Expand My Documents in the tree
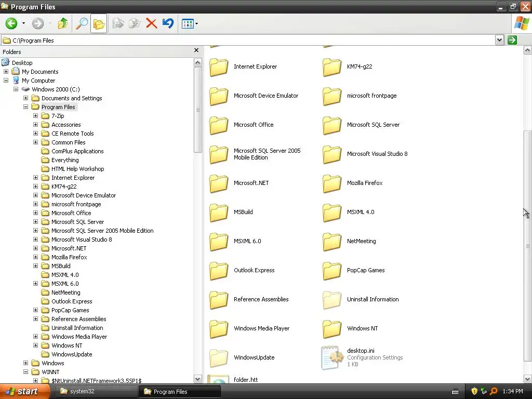 click(x=6, y=72)
